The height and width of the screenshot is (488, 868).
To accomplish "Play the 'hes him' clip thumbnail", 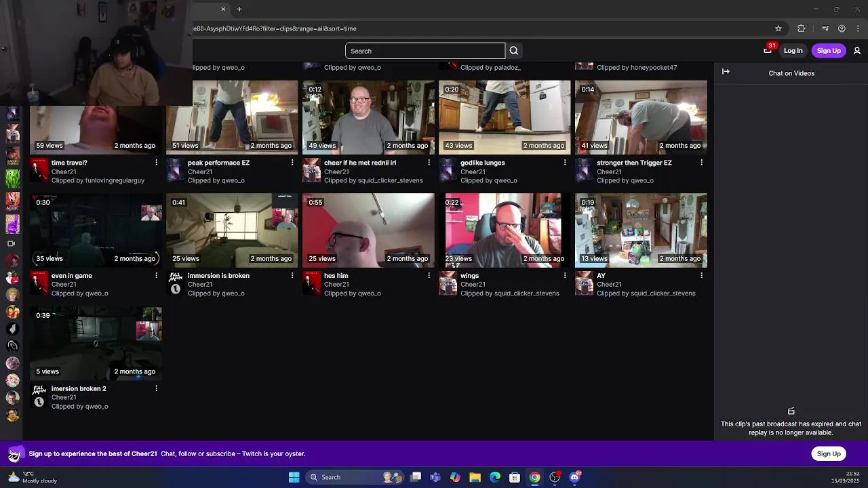I will [368, 230].
